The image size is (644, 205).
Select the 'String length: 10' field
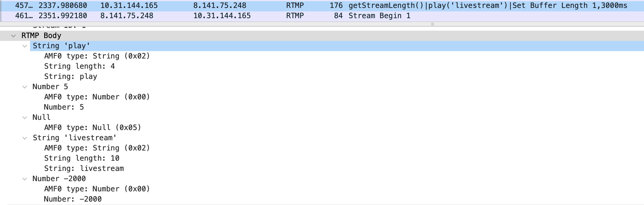point(82,158)
